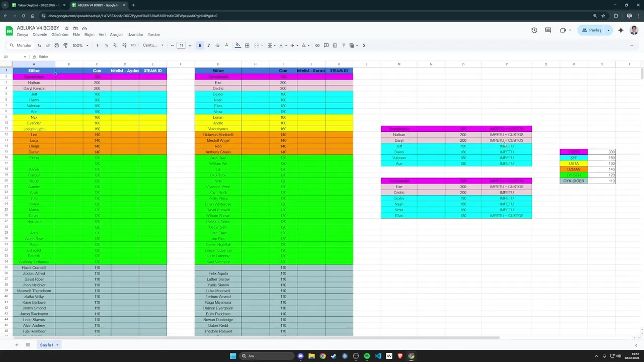Open the Veri menu
The height and width of the screenshot is (362, 644).
(x=102, y=35)
